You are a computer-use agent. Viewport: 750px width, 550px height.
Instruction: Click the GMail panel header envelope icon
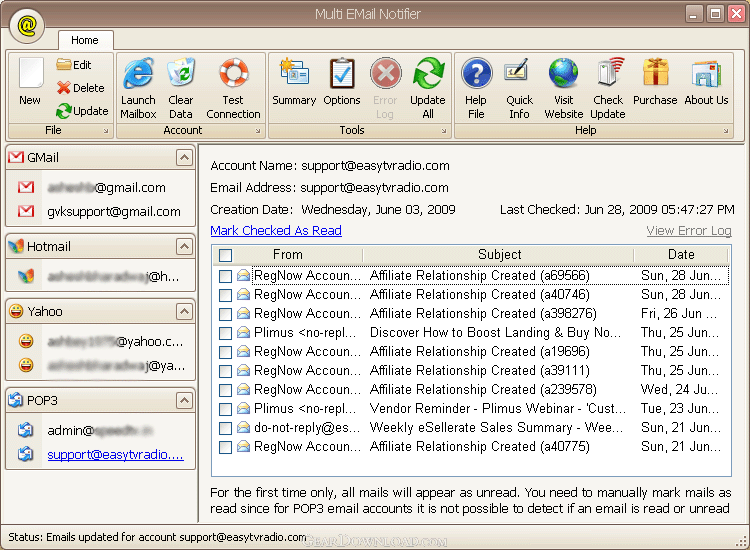click(16, 157)
